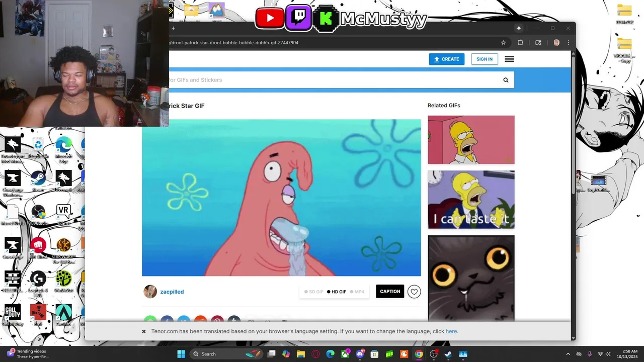Image resolution: width=644 pixels, height=362 pixels.
Task: Open Call of Duty desktop shortcut
Action: point(13,315)
